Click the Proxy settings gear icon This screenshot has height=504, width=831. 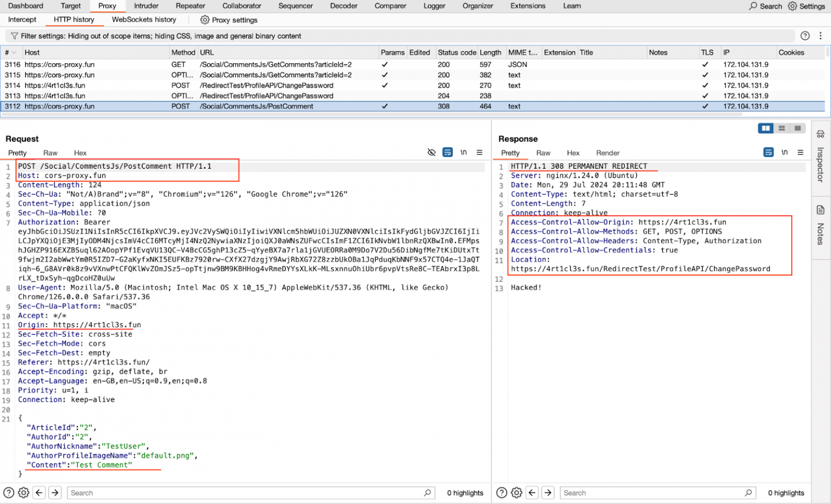pos(205,19)
